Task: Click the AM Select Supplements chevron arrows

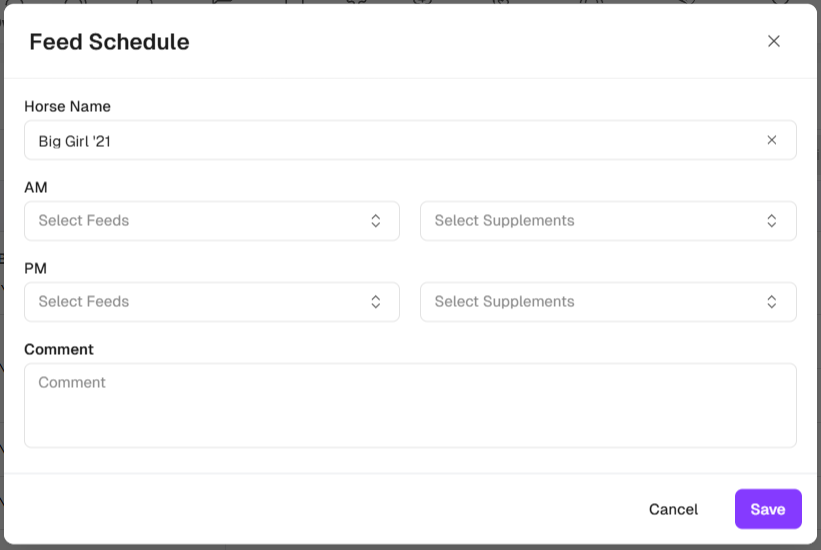Action: pyautogui.click(x=771, y=221)
